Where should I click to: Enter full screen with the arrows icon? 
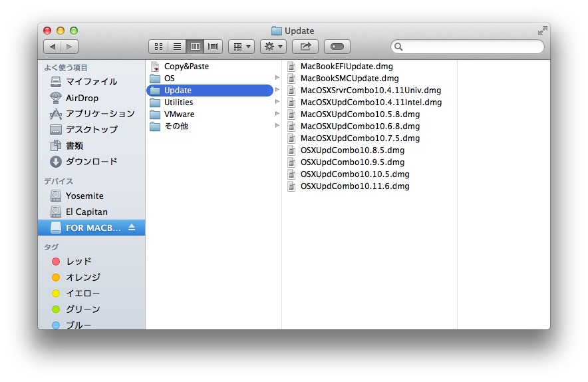[x=542, y=31]
